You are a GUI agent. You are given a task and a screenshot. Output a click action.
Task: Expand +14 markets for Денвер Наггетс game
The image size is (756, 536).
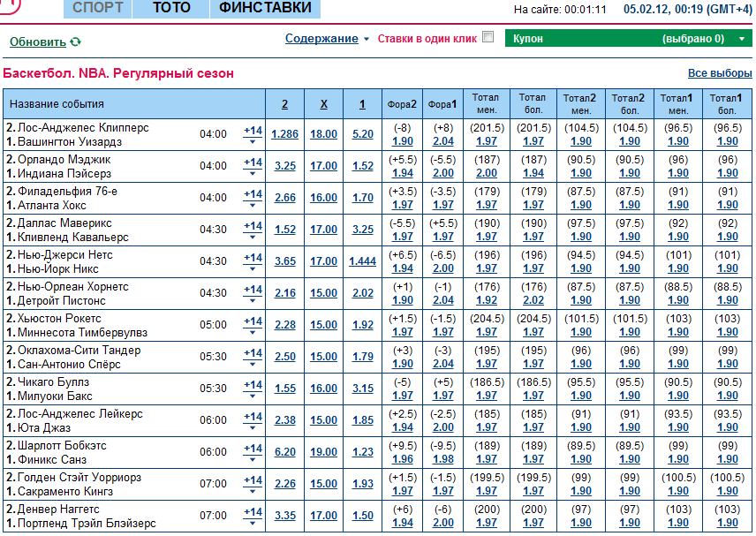pyautogui.click(x=253, y=516)
